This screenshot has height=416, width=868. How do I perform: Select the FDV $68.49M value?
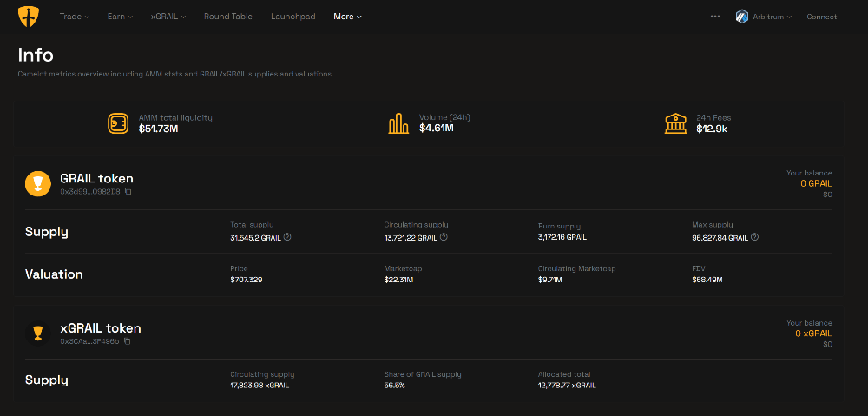707,280
